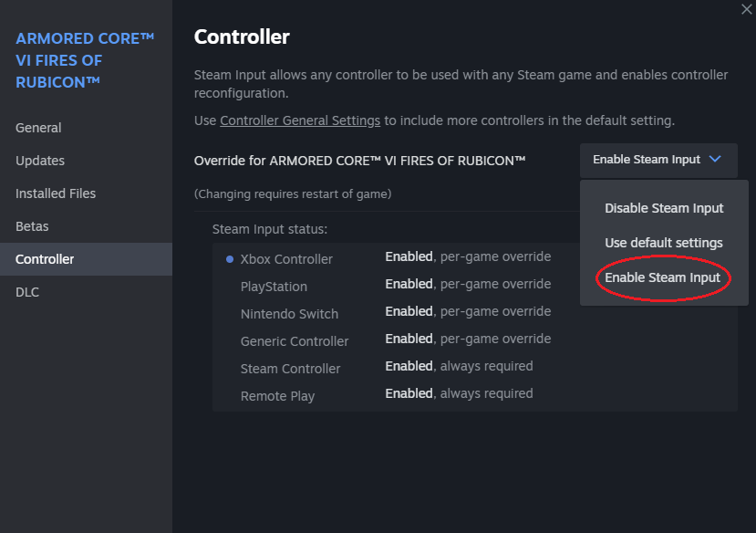Click the Remote Play status entry

(x=277, y=396)
